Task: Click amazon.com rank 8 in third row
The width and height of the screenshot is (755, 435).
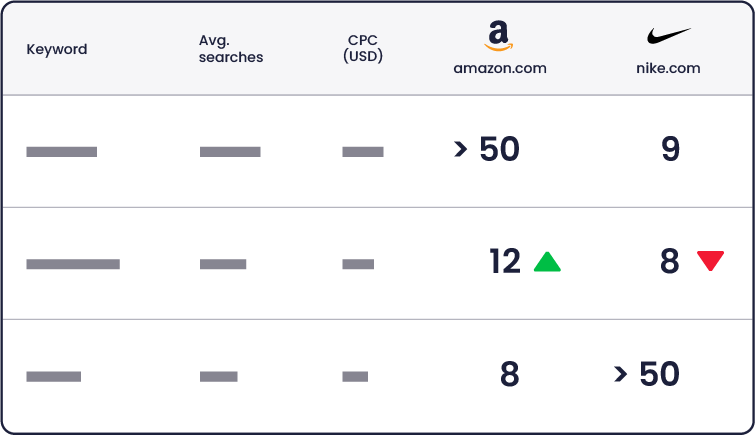Action: click(x=509, y=374)
